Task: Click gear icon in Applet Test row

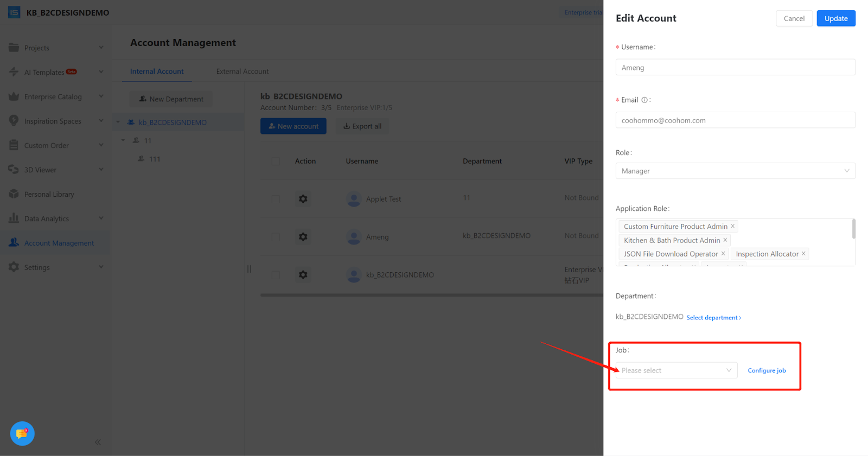Action: 303,199
